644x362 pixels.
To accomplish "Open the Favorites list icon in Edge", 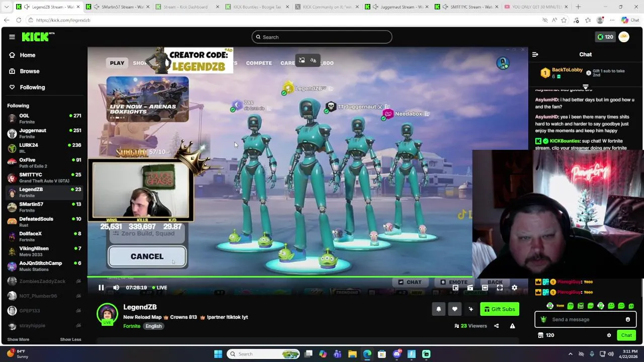I will (x=588, y=20).
